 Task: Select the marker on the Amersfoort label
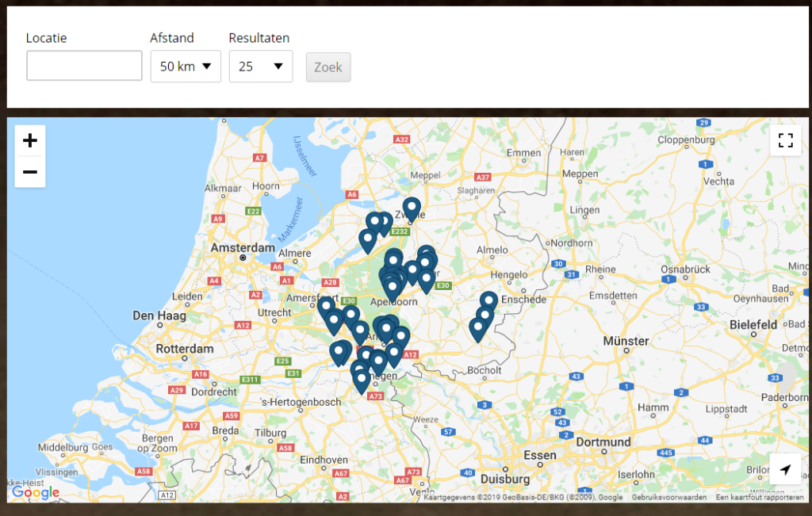(x=326, y=310)
